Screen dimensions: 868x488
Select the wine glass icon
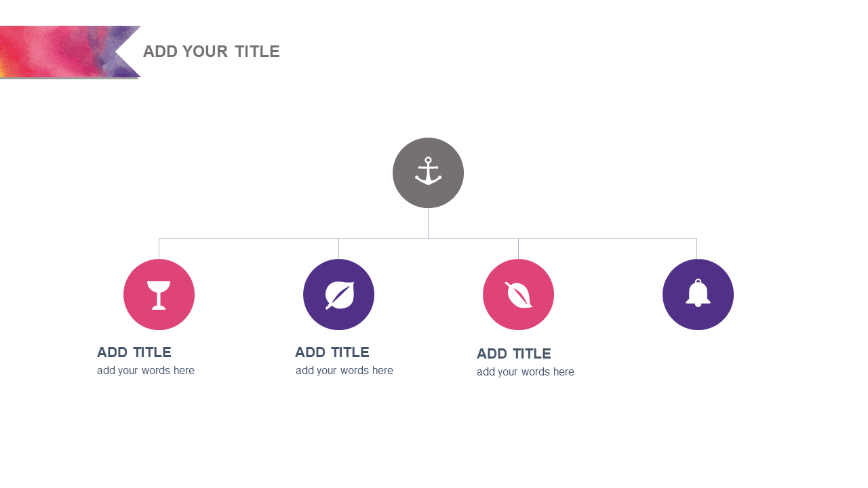(159, 295)
